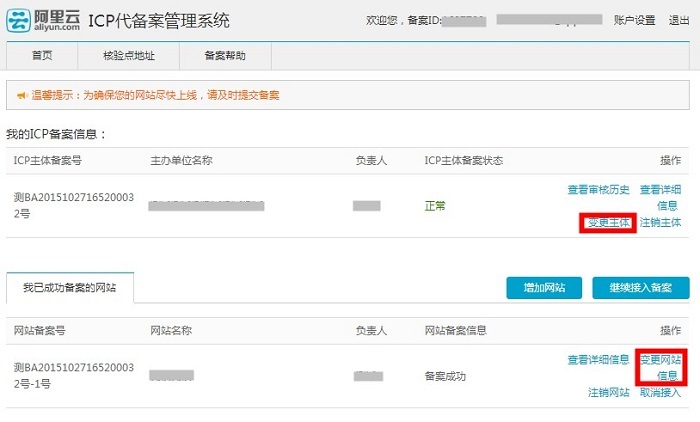Open 查看详细信息 for the website row

click(x=599, y=360)
